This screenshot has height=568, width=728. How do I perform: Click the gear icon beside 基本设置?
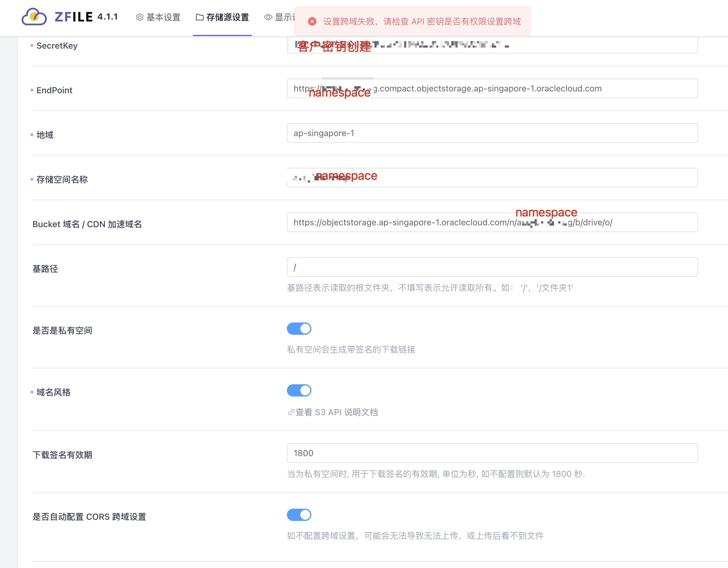point(140,18)
